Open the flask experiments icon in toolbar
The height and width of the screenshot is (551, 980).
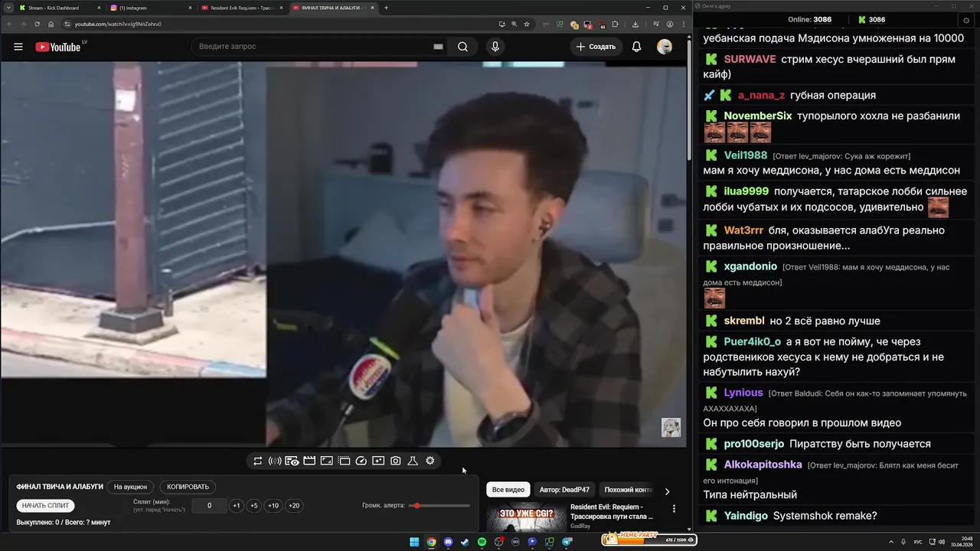tap(413, 461)
